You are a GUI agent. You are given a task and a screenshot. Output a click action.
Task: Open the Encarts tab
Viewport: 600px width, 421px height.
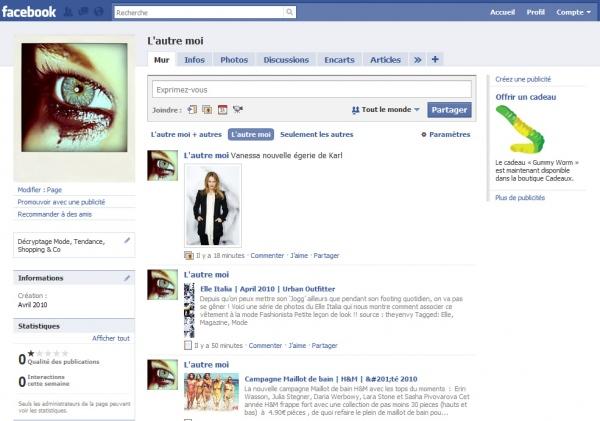[339, 60]
